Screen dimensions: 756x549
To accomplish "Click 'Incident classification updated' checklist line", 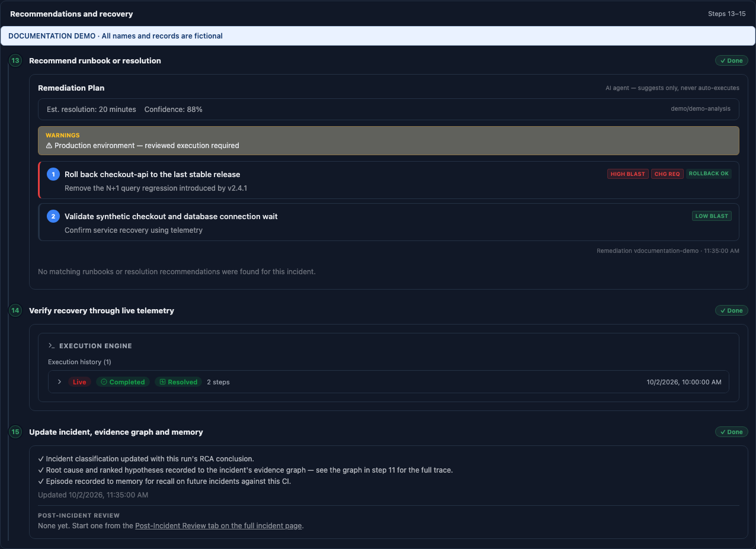I will [x=146, y=458].
